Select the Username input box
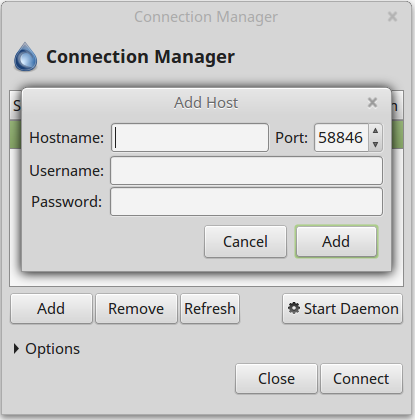Viewport: 415px width, 420px height. [246, 171]
